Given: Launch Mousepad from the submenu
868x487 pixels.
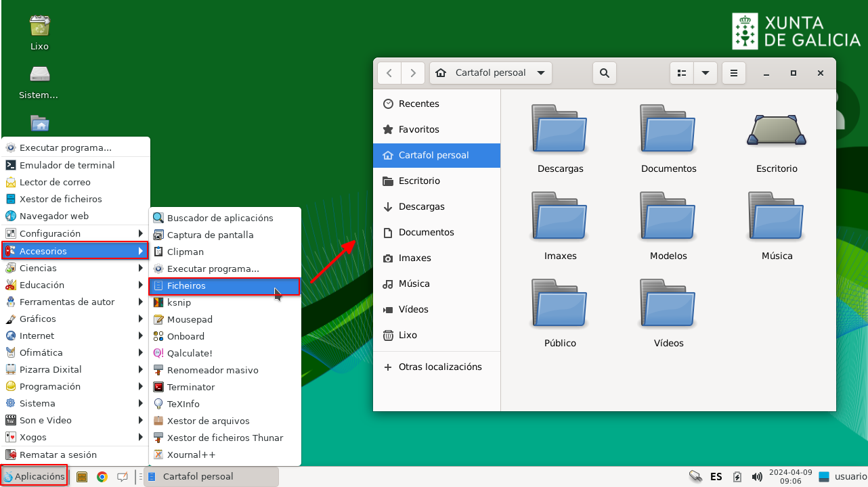Looking at the screenshot, I should 190,319.
